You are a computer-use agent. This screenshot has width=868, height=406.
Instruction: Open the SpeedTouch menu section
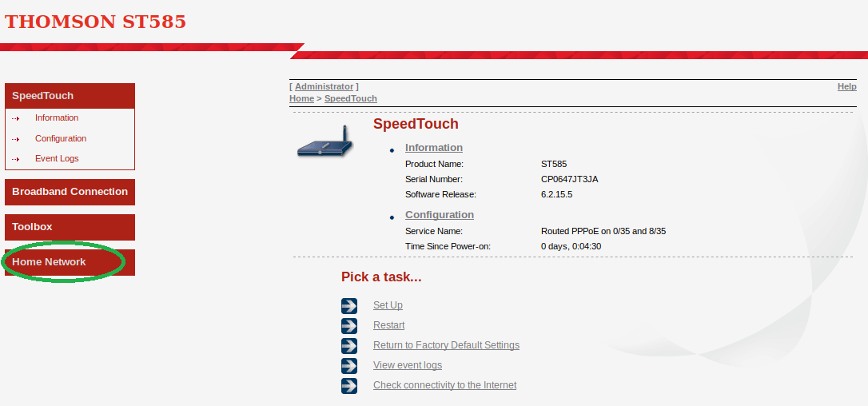(70, 96)
